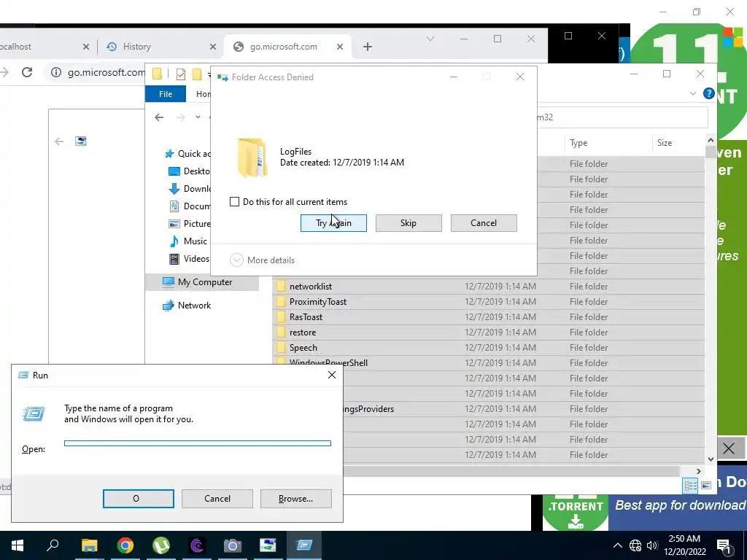Open the taskbar search magnifier
747x560 pixels.
(53, 545)
